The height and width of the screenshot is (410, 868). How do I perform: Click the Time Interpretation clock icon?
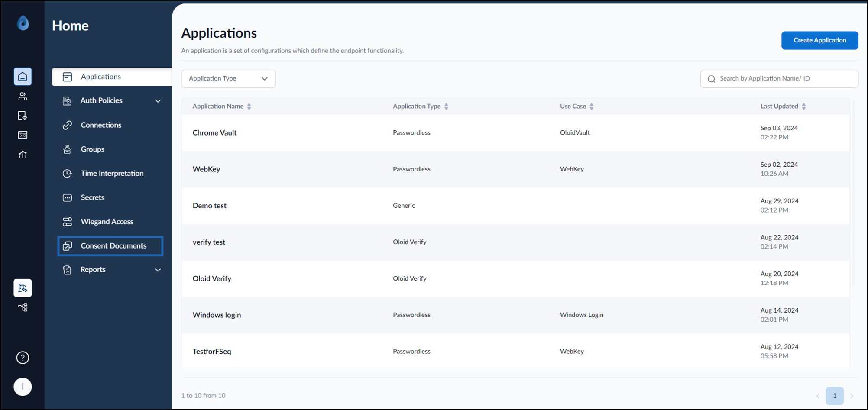click(67, 173)
